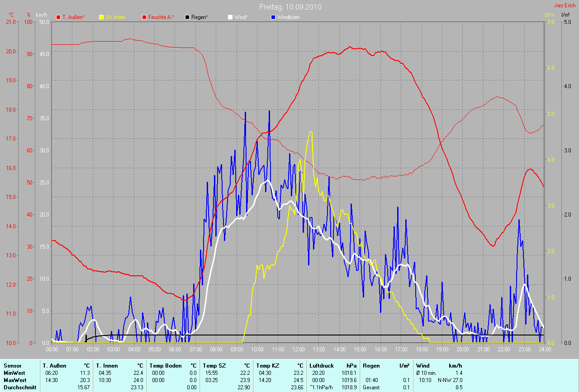Click the Temp Boden column header
Viewport: 579px width, 392px height.
(166, 365)
